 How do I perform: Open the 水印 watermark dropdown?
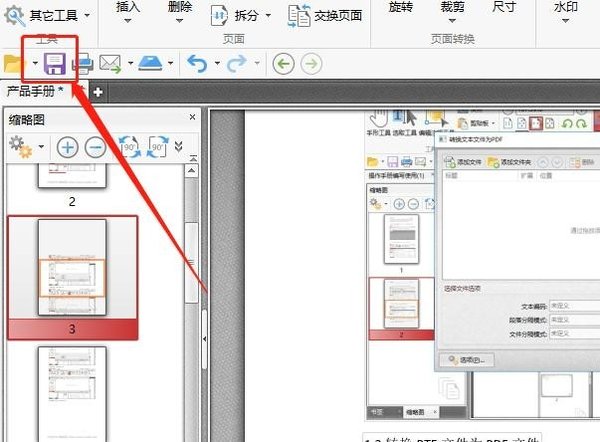coord(566,11)
